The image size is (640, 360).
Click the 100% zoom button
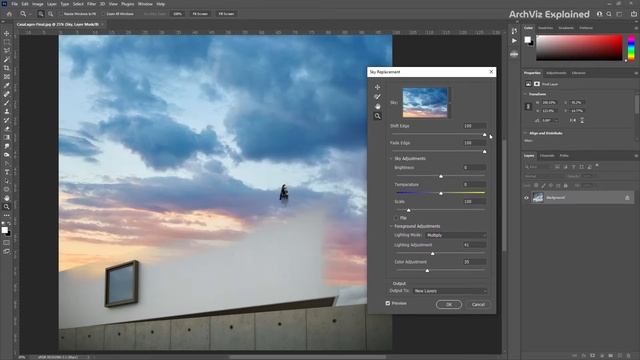178,14
